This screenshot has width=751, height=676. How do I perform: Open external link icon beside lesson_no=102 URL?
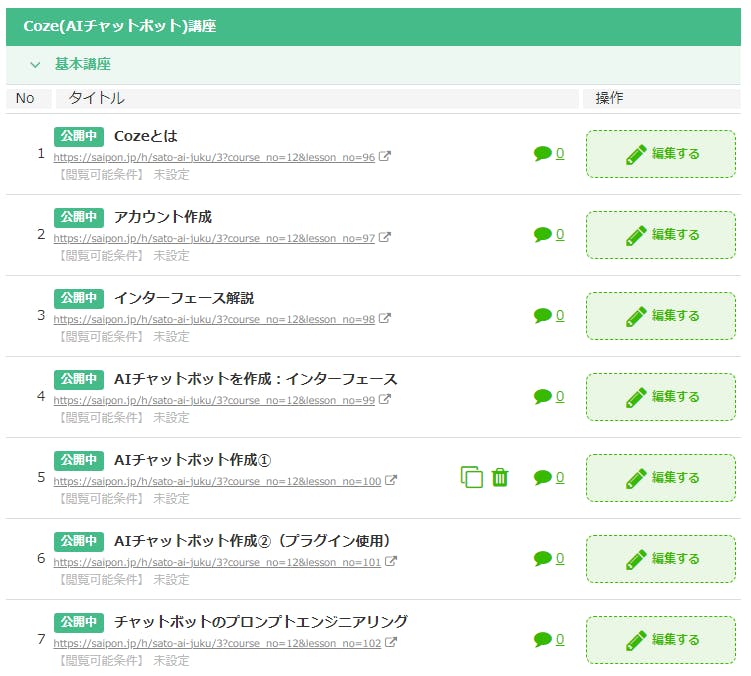point(391,643)
